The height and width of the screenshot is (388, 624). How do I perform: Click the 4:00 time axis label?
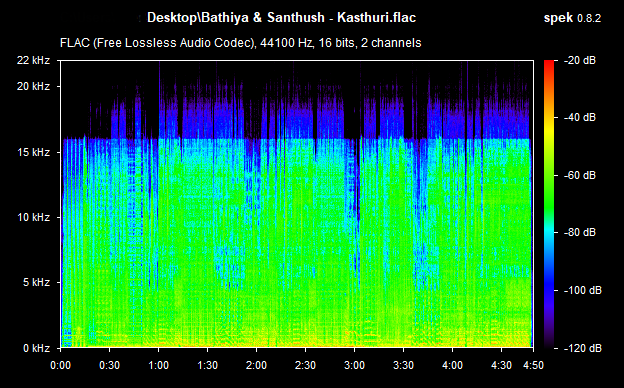[x=452, y=365]
